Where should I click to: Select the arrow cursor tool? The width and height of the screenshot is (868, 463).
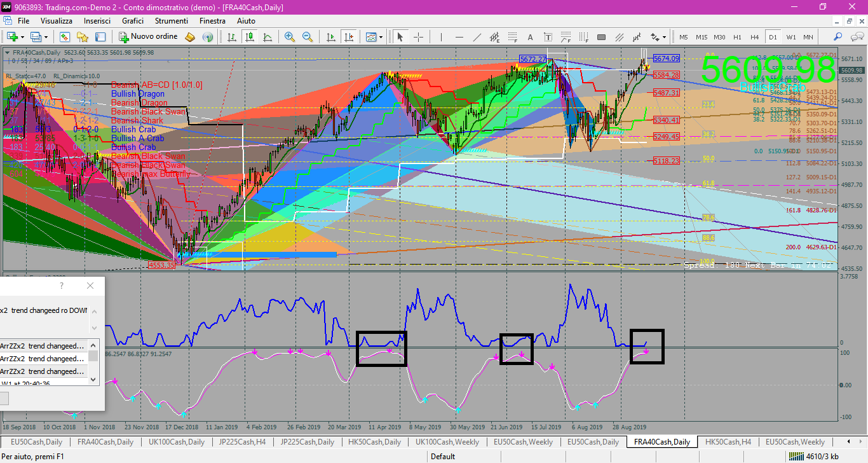point(400,37)
